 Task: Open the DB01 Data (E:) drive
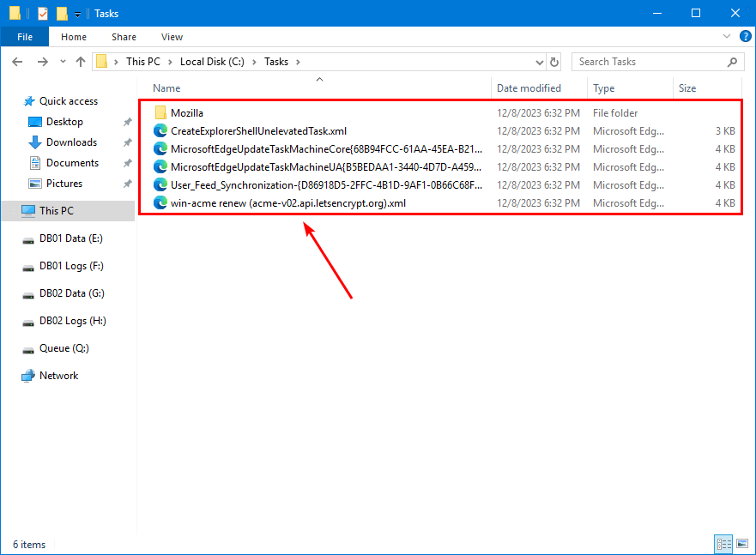coord(71,238)
